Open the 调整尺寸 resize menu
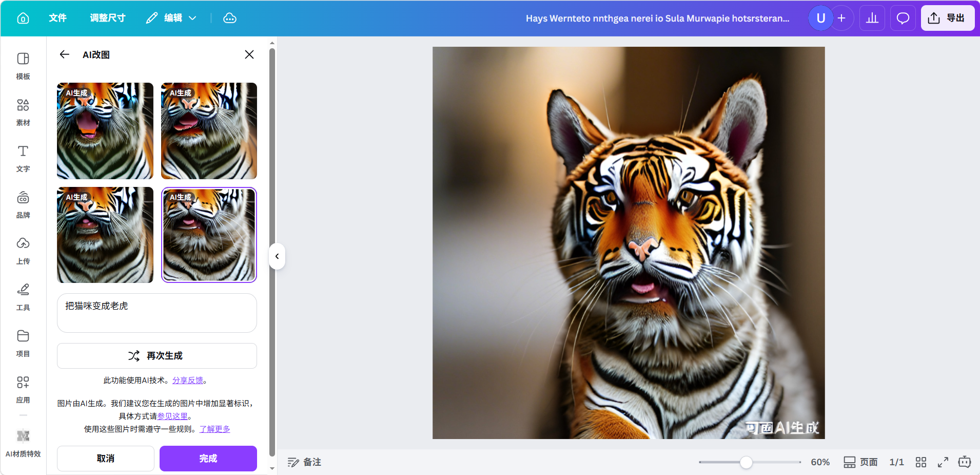Viewport: 980px width, 475px height. 108,18
